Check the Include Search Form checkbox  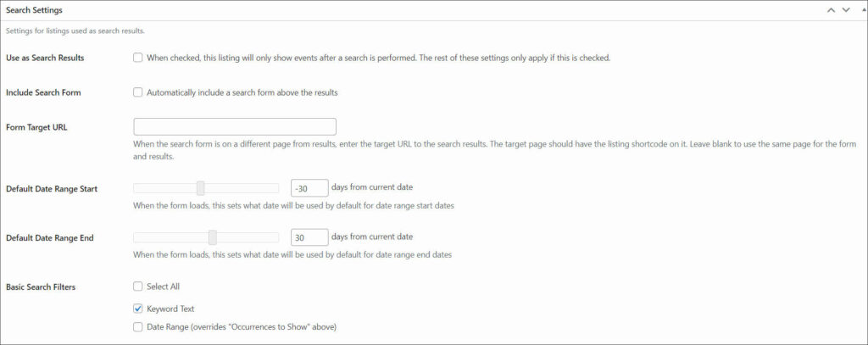[x=138, y=92]
